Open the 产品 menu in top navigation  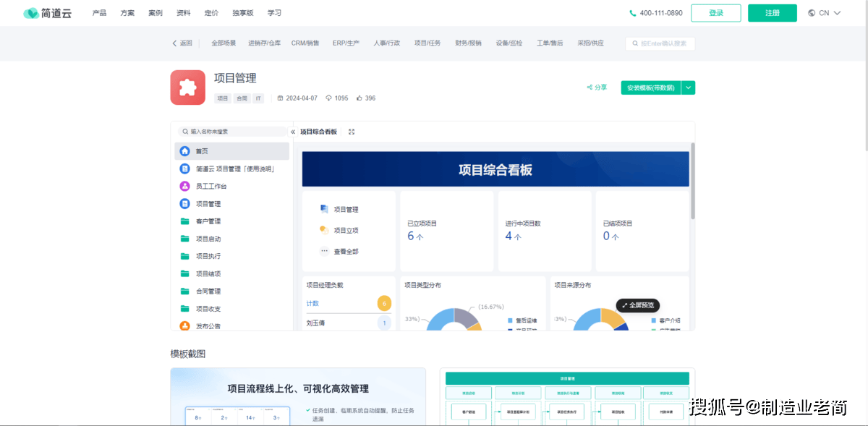pos(99,13)
